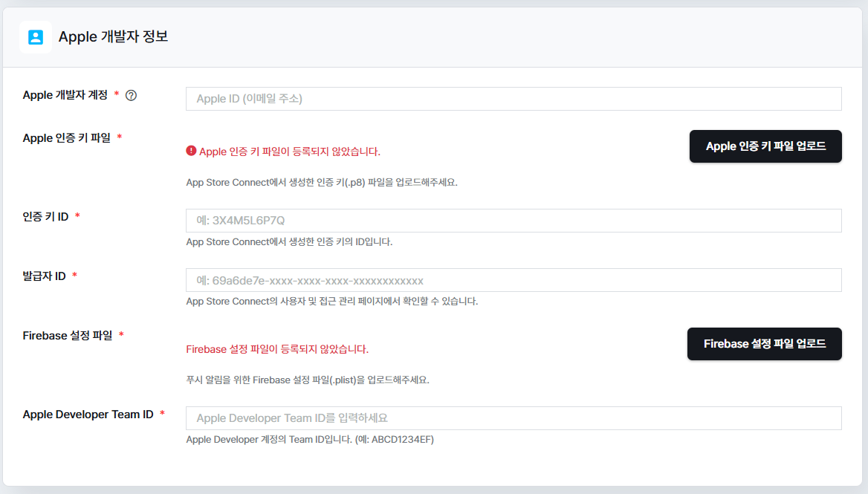
Task: Focus the 인증 키 ID input field
Action: pyautogui.click(x=514, y=220)
